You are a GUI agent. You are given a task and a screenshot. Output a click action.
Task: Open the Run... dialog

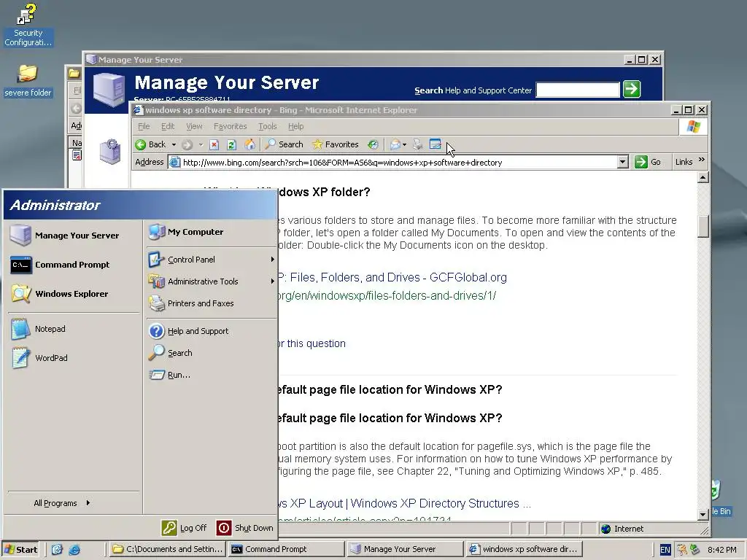pos(211,375)
